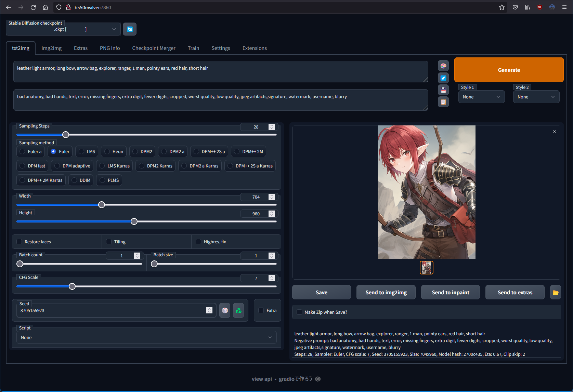Click the refresh icon next to the checkpoint selector
573x392 pixels.
pos(130,29)
